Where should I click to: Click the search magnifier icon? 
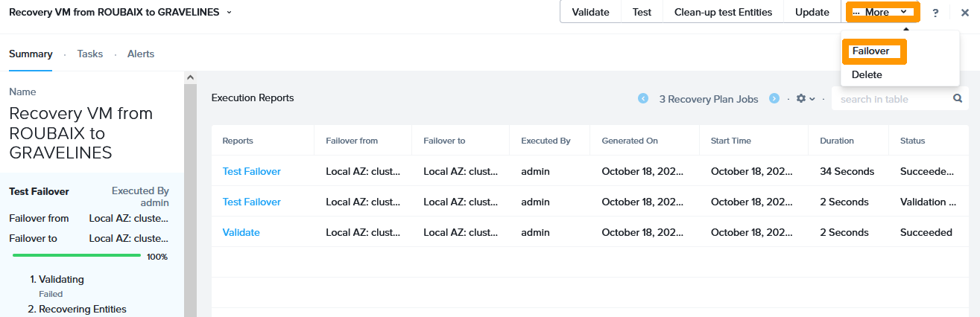click(958, 98)
